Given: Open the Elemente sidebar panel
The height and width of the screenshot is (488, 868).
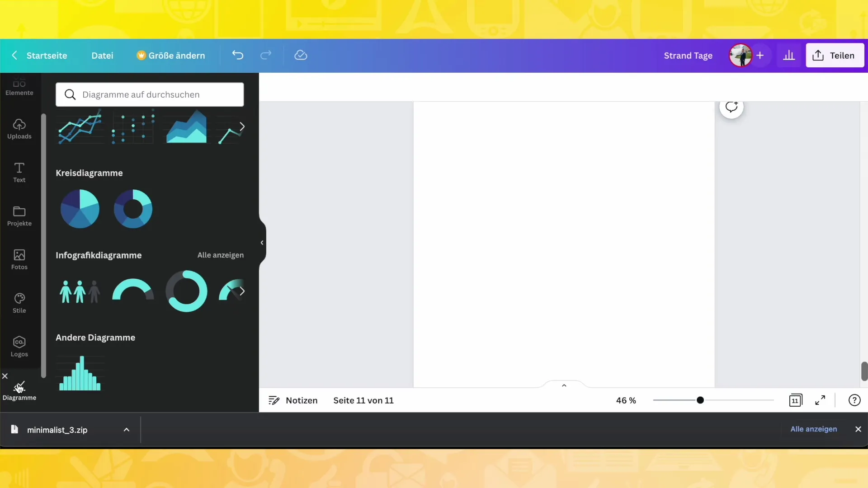Looking at the screenshot, I should coord(19,87).
